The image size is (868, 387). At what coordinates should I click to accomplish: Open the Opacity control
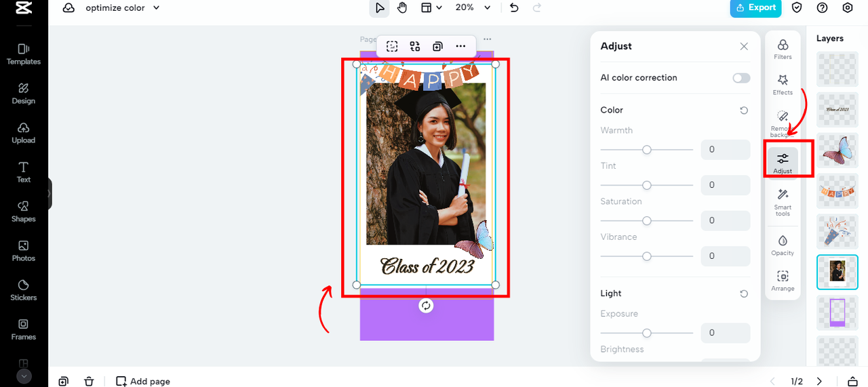coord(783,245)
